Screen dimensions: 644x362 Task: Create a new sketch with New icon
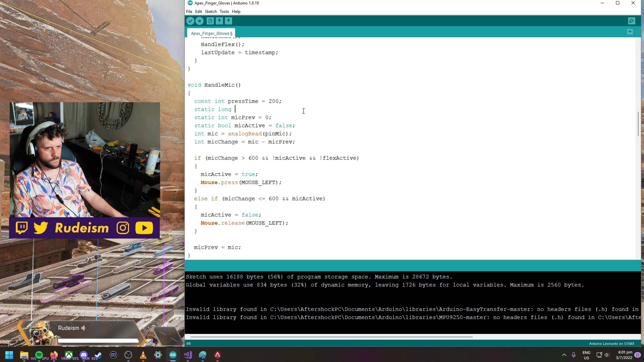point(210,21)
